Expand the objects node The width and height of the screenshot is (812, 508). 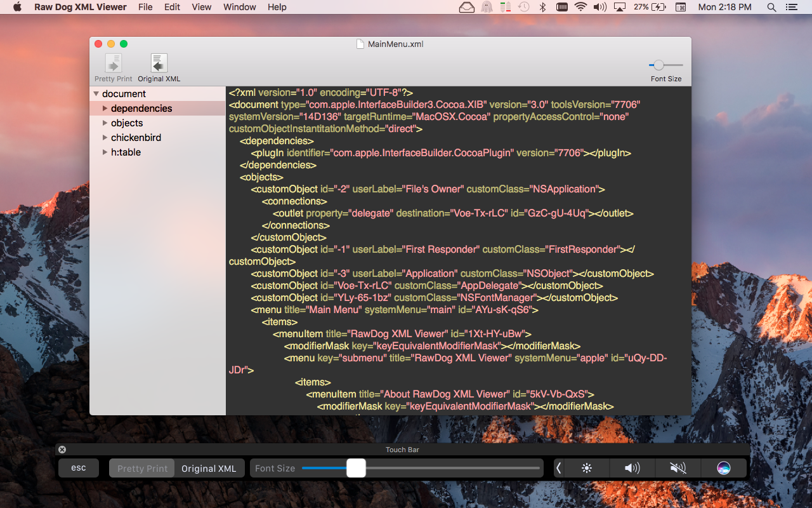coord(105,123)
